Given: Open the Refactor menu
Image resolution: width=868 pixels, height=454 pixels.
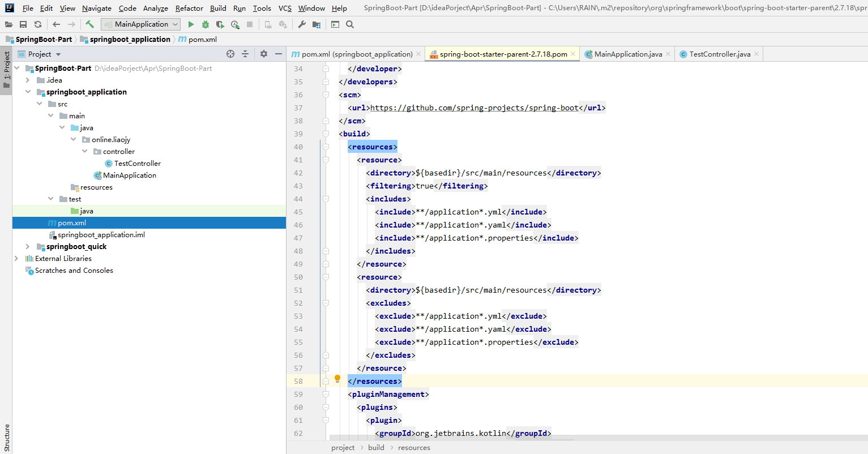Looking at the screenshot, I should [x=189, y=8].
